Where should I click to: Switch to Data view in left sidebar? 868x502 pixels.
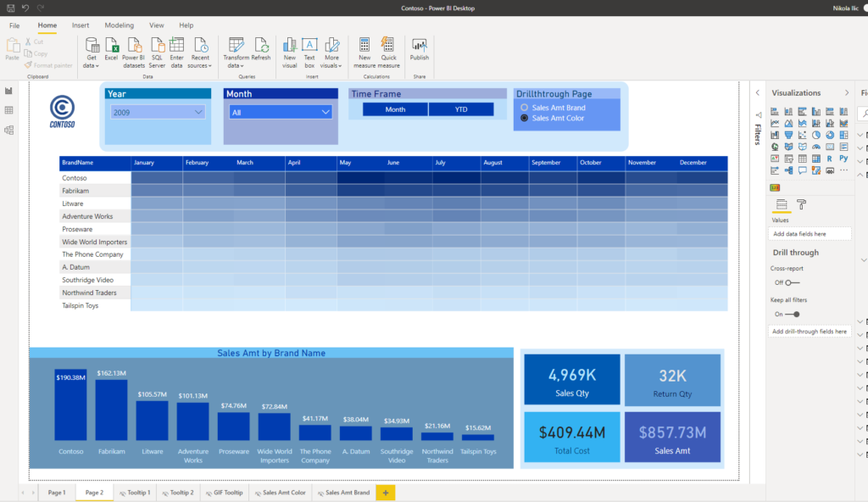pyautogui.click(x=8, y=110)
